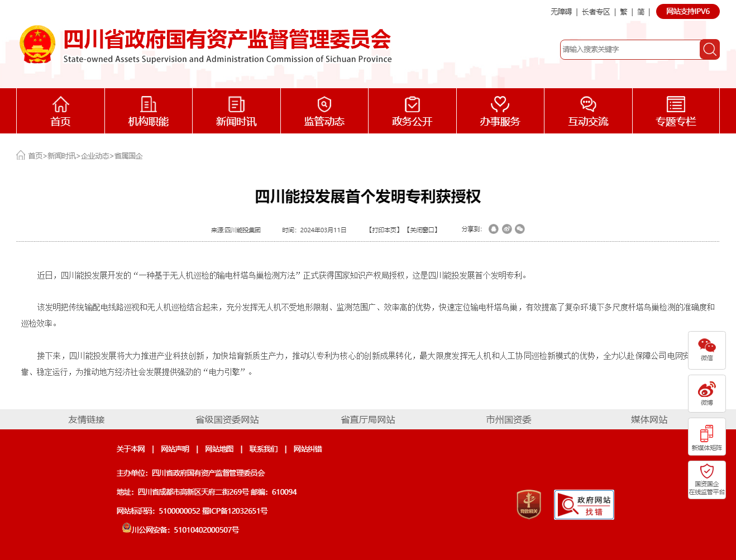This screenshot has height=560, width=736.
Task: Click the 政府网站找错 badge
Action: click(x=584, y=505)
